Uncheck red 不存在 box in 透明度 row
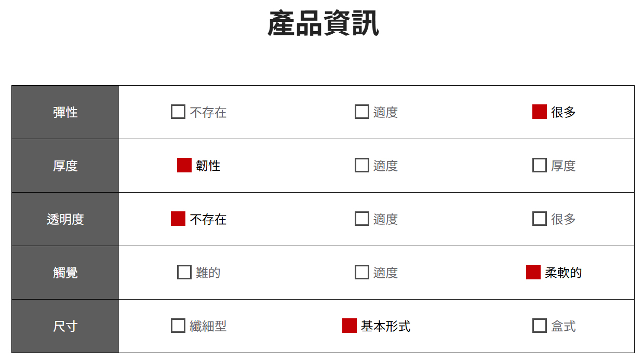The height and width of the screenshot is (364, 644). [x=178, y=219]
